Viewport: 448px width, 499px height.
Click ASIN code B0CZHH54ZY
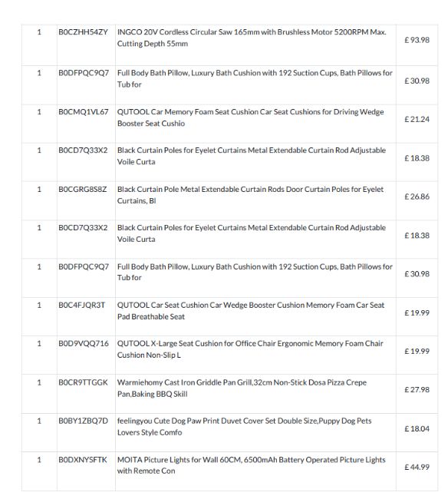click(83, 32)
